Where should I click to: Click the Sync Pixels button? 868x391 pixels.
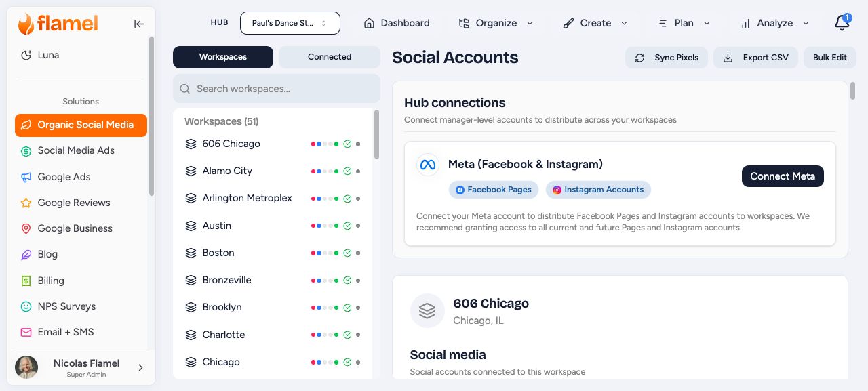coord(667,58)
